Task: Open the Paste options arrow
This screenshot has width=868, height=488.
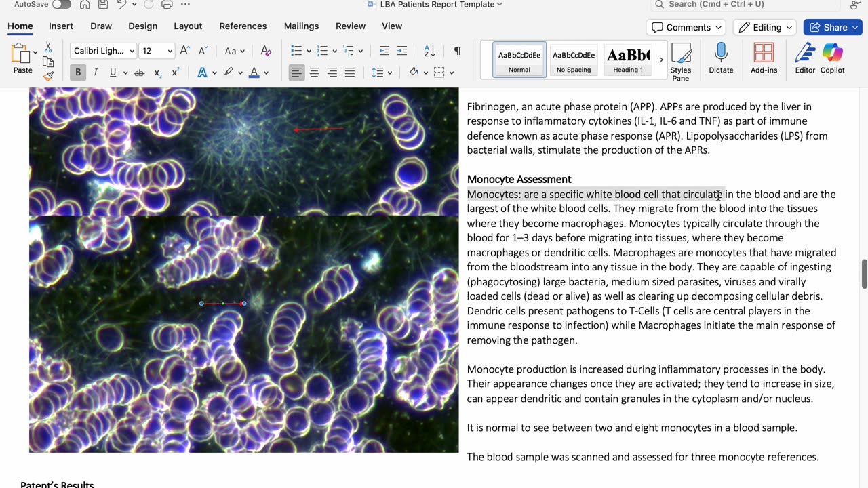Action: pyautogui.click(x=35, y=51)
